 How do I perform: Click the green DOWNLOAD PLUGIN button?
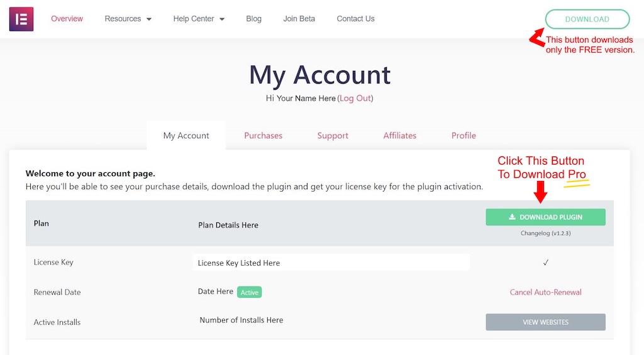pos(545,217)
